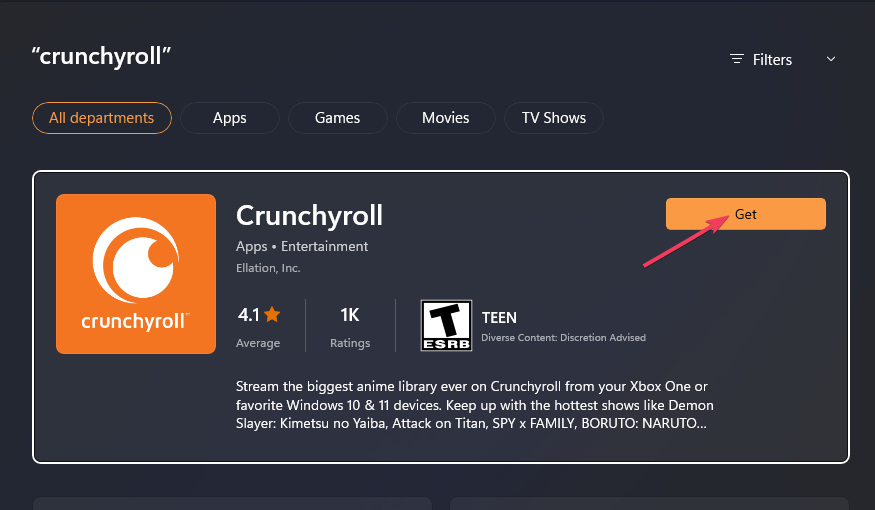Click the 1K Ratings count
This screenshot has height=510, width=875.
(x=350, y=316)
